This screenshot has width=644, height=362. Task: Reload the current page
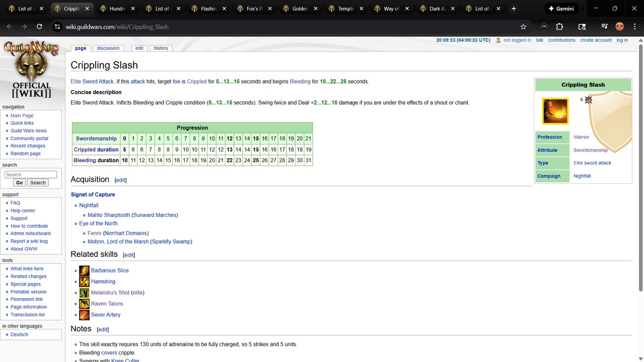pos(39,27)
